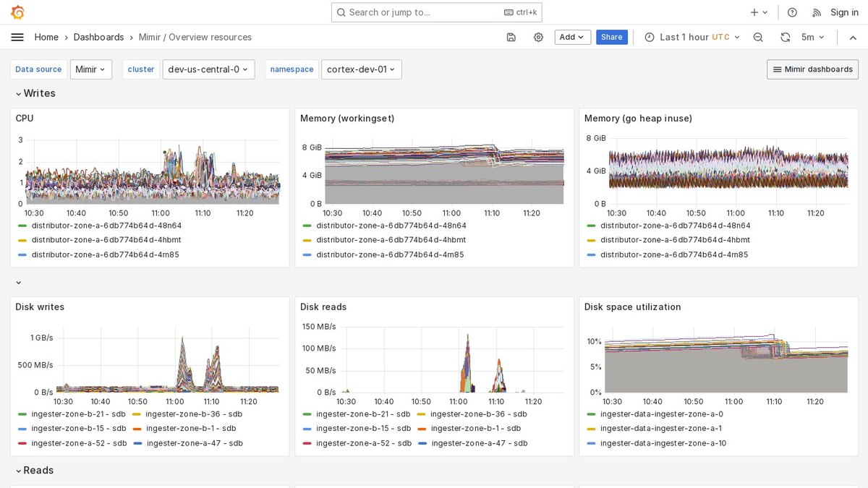Open the help question mark menu
This screenshot has width=868, height=488.
point(792,12)
